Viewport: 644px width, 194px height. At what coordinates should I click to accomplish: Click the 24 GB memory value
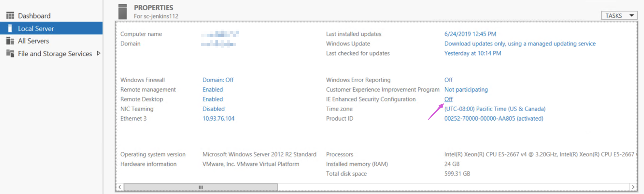pyautogui.click(x=452, y=164)
